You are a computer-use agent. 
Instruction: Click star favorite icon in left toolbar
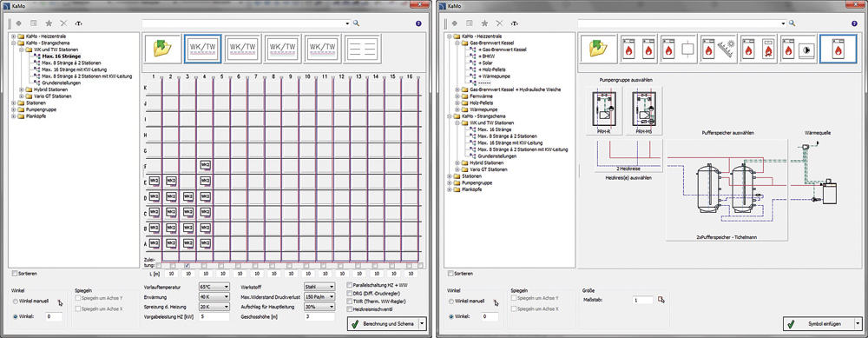pyautogui.click(x=49, y=23)
